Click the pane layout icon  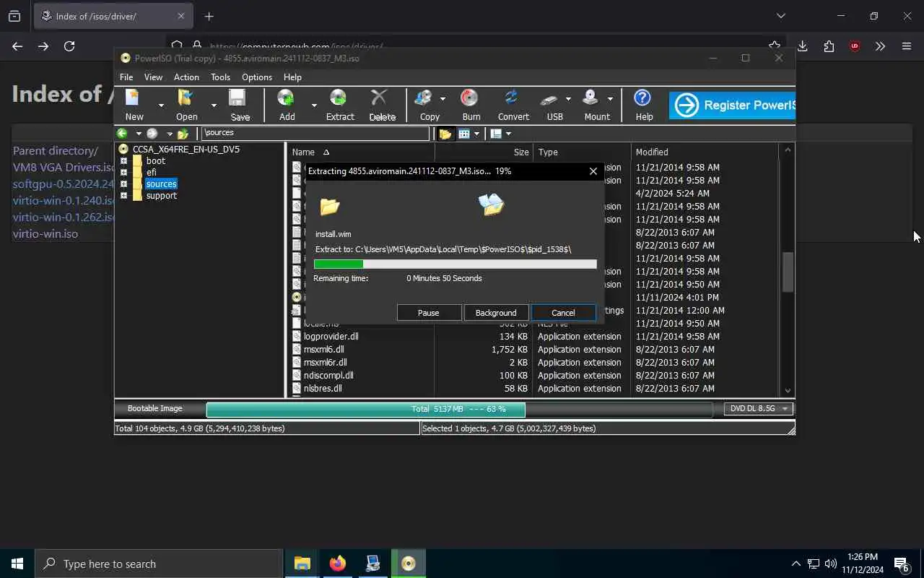click(496, 134)
